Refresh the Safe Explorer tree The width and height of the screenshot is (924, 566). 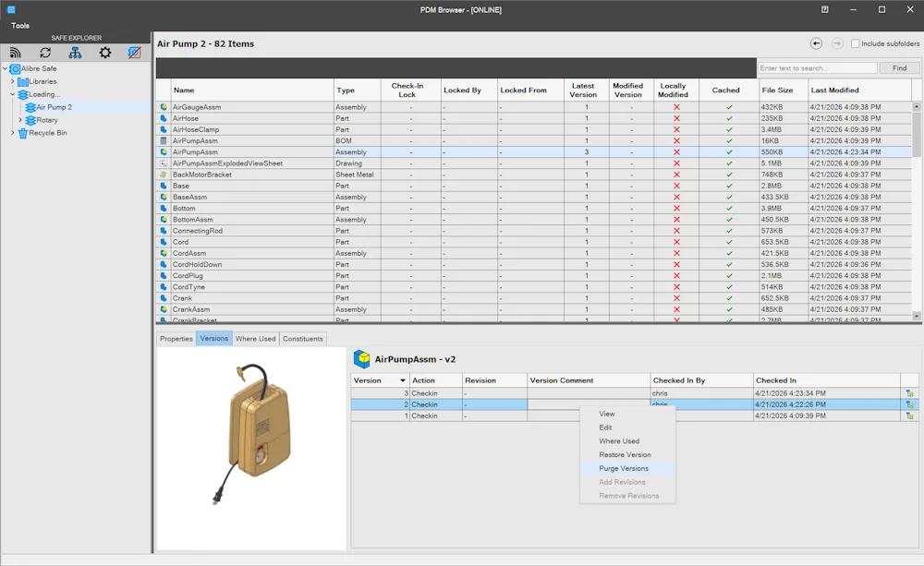45,53
